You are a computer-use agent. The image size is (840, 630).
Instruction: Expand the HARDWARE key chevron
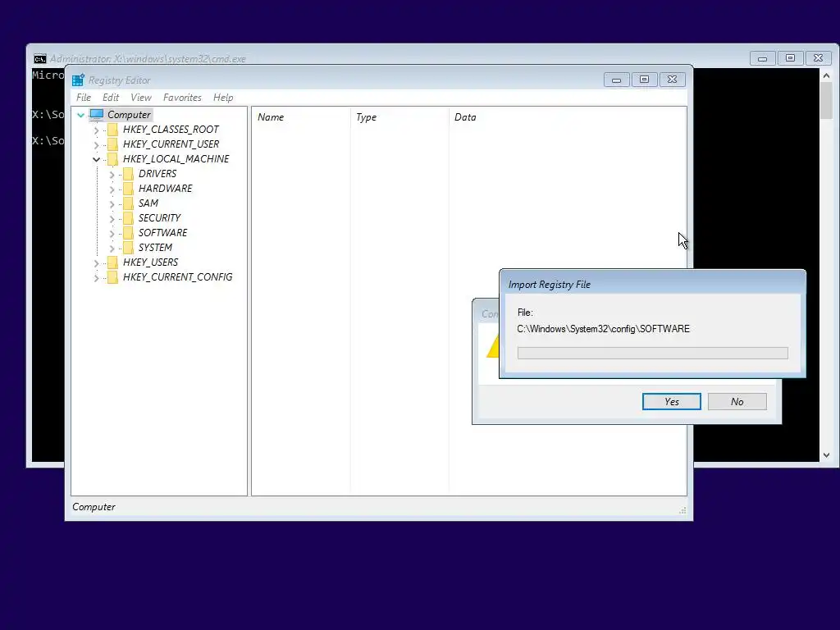click(x=112, y=189)
